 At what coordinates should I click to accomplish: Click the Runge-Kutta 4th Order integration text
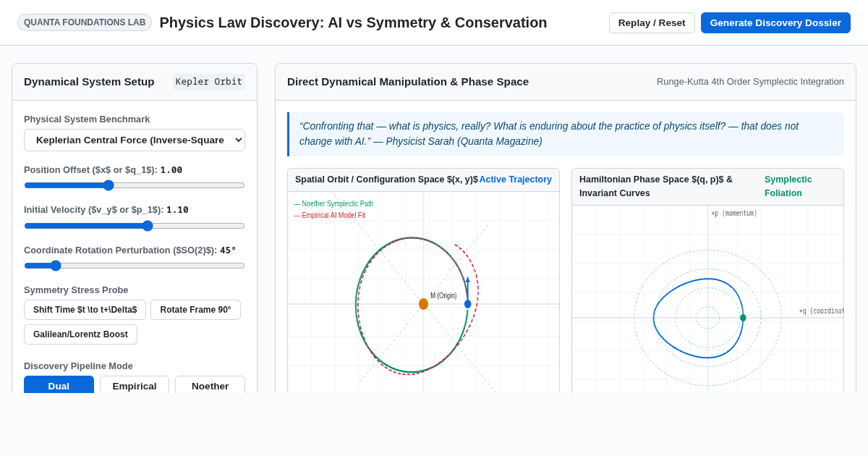tap(750, 82)
